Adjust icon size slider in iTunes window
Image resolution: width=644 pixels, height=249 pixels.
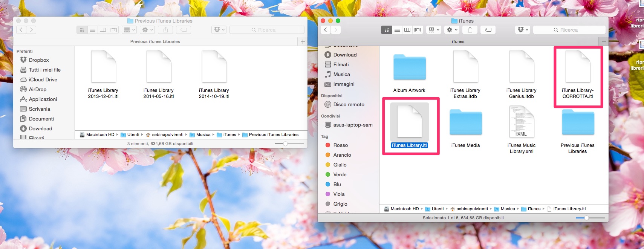(586, 218)
